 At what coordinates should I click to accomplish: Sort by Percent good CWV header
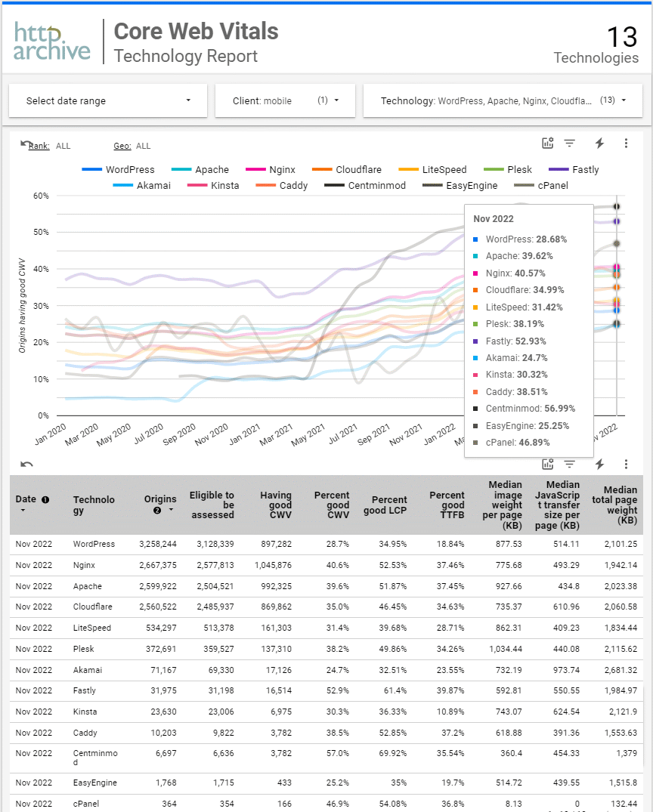point(332,505)
